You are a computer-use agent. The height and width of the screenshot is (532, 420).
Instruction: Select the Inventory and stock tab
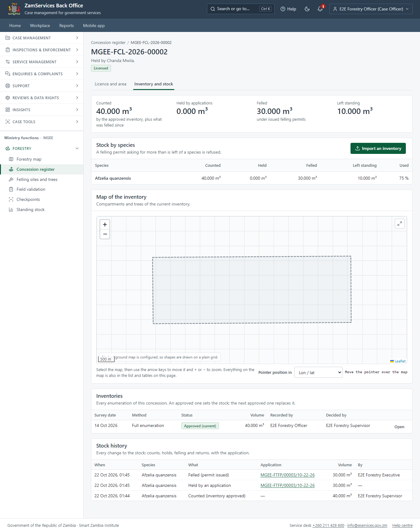pos(154,84)
